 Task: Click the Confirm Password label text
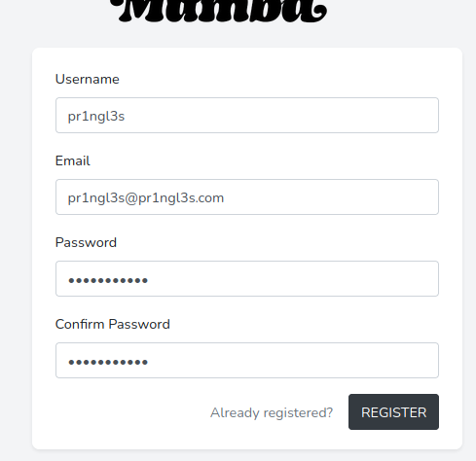tap(113, 324)
